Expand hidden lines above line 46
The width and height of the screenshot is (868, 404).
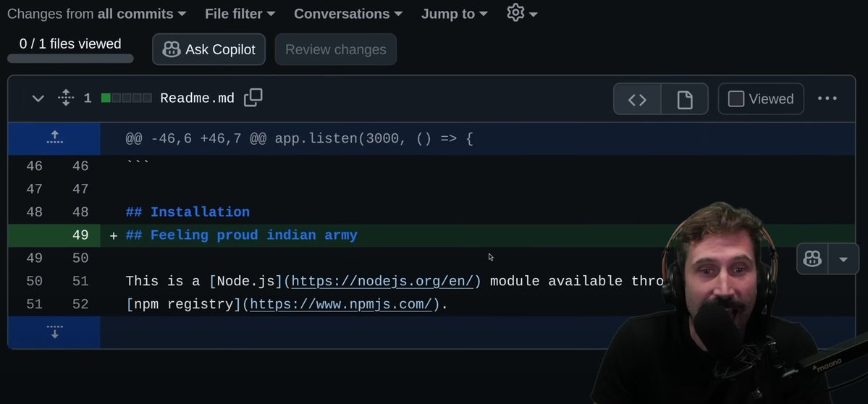[54, 138]
